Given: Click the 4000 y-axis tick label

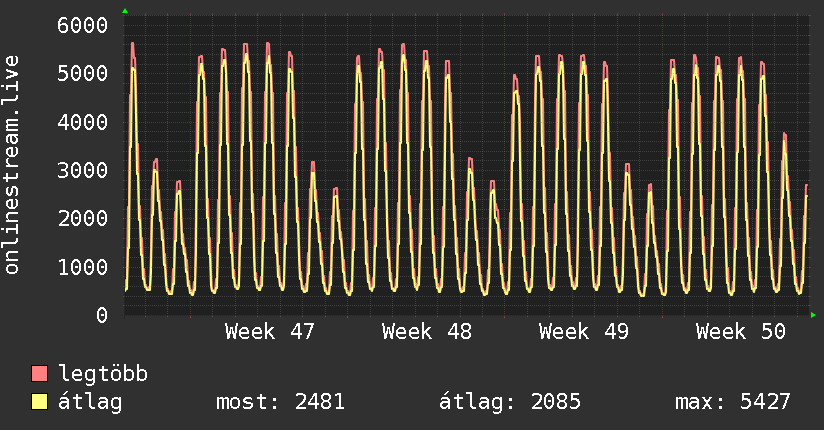Looking at the screenshot, I should tap(82, 122).
